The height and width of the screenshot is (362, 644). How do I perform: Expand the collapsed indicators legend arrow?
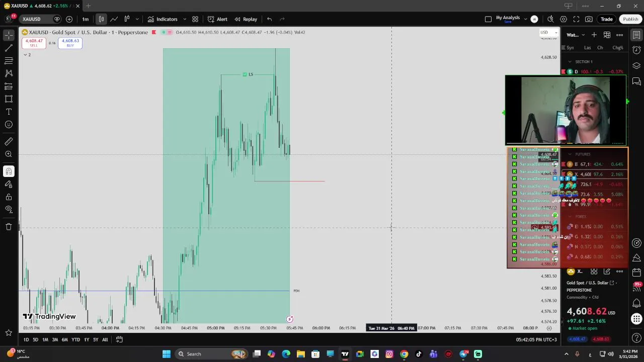pyautogui.click(x=25, y=55)
